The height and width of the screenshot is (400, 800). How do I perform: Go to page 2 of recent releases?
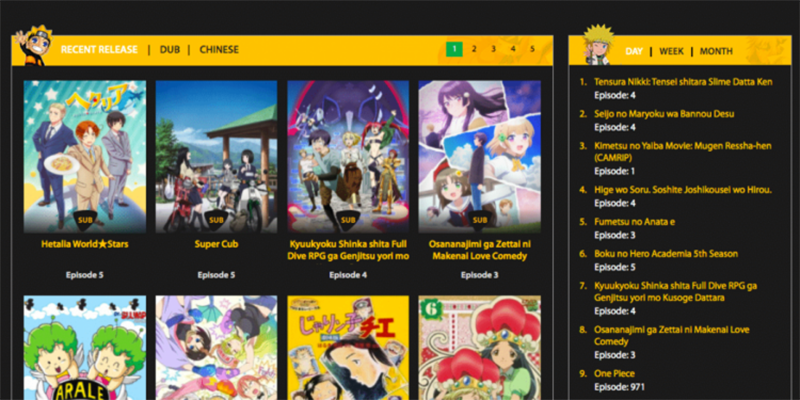click(474, 48)
